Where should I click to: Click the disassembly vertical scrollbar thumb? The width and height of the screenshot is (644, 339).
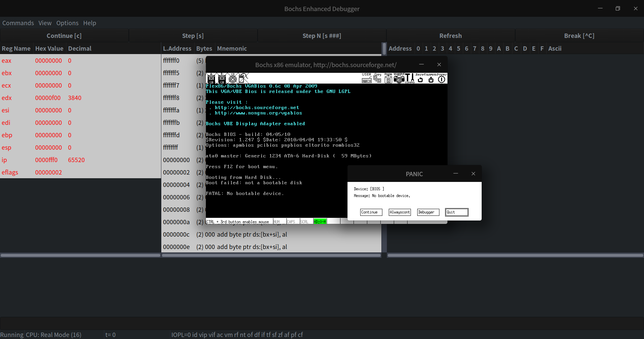point(384,49)
